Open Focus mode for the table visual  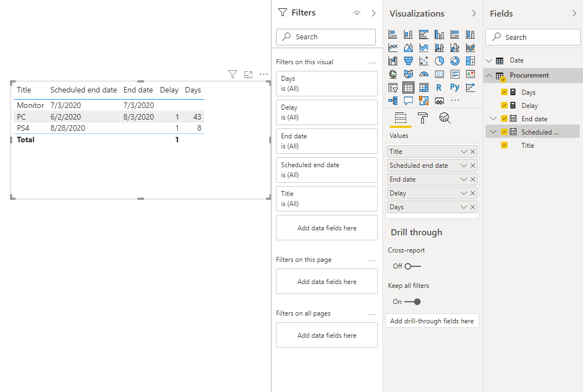point(248,75)
